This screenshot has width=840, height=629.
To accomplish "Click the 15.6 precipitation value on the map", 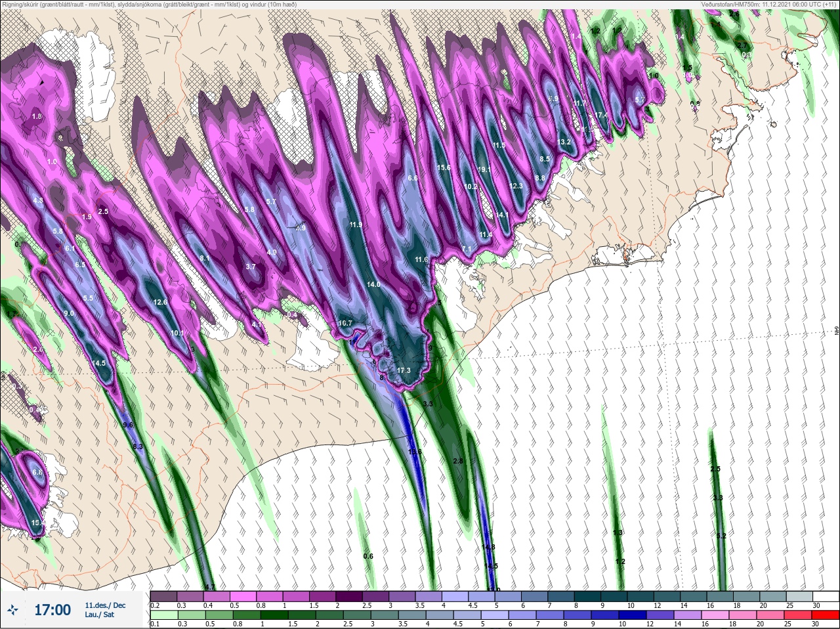I will [444, 168].
